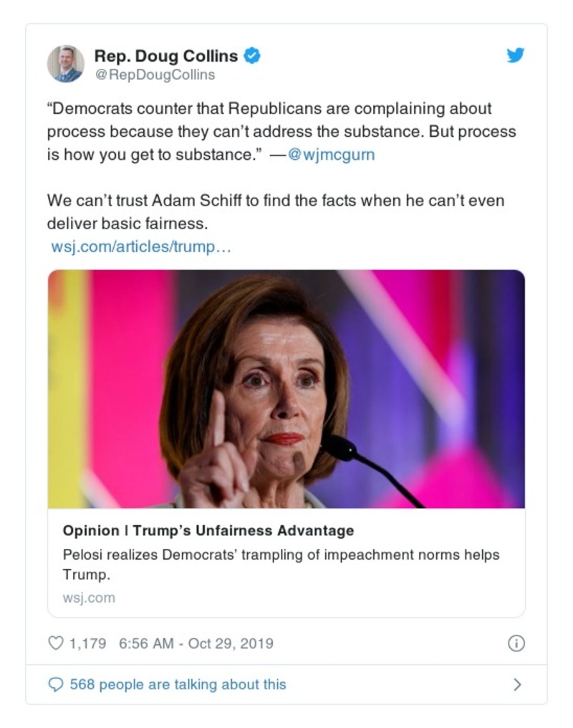Click the blue verified badge

[x=252, y=55]
